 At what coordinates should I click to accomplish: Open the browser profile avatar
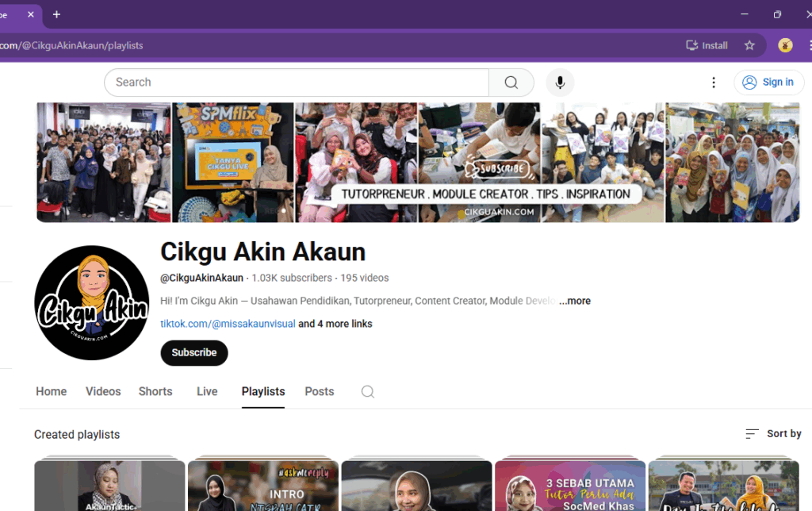(x=785, y=45)
